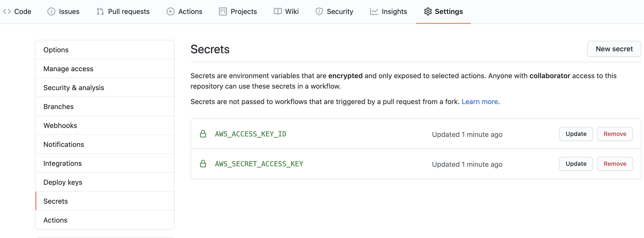The image size is (644, 238).
Task: Open the Manage access settings page
Action: (68, 69)
